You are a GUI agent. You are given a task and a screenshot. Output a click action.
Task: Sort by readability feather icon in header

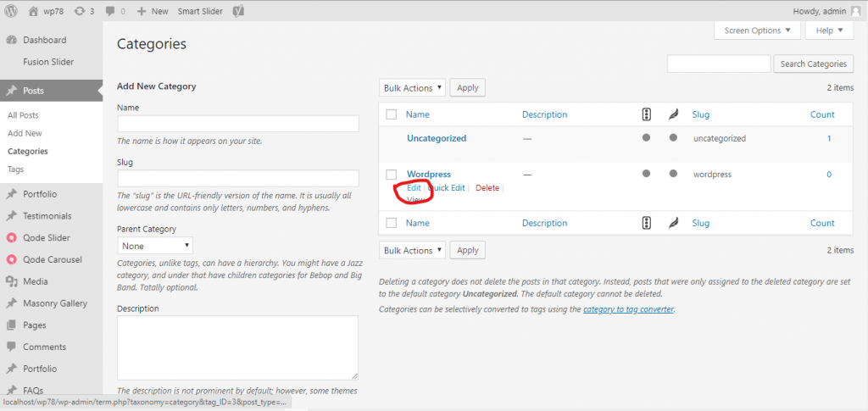(x=673, y=114)
